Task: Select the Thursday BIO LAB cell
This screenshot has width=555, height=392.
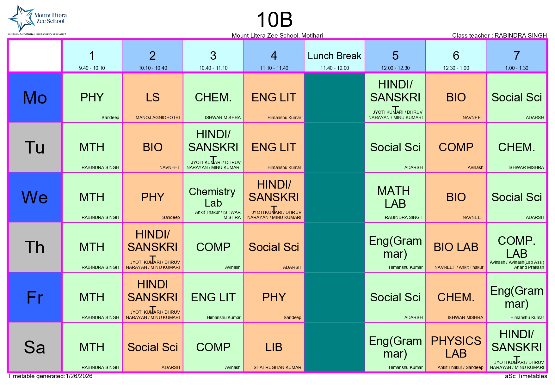Action: [456, 247]
